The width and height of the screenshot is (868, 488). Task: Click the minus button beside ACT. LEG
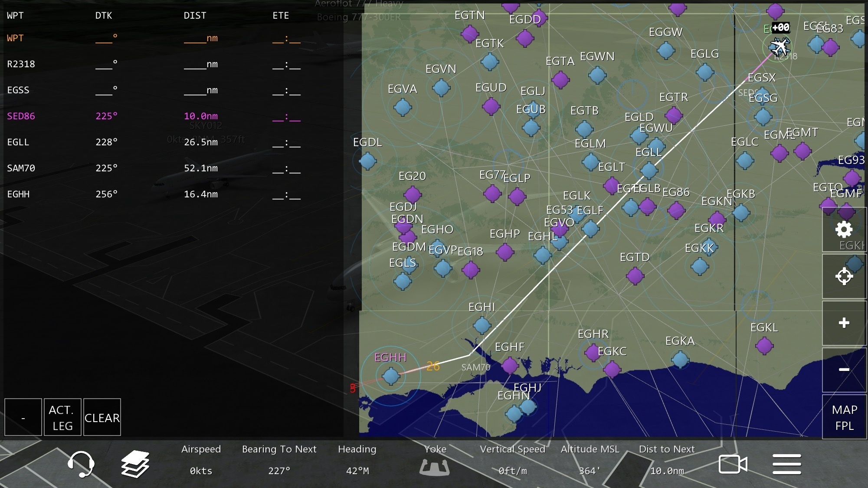click(x=23, y=417)
